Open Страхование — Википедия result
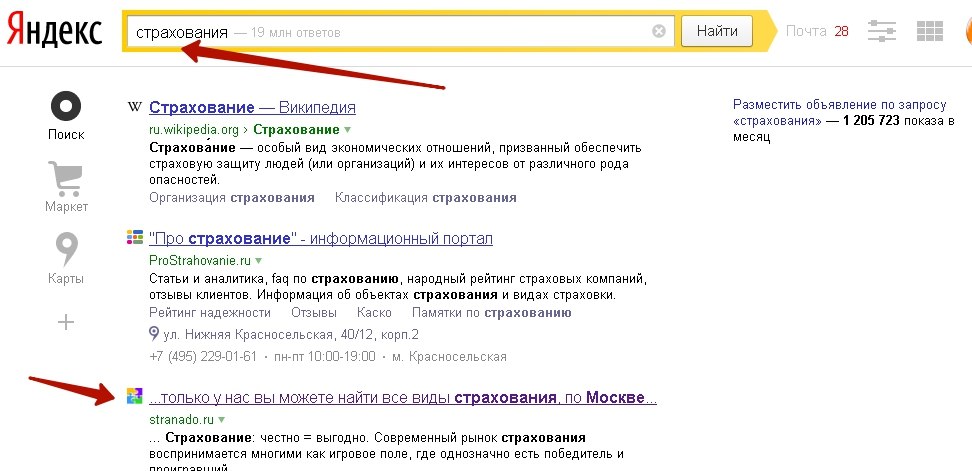 [252, 107]
